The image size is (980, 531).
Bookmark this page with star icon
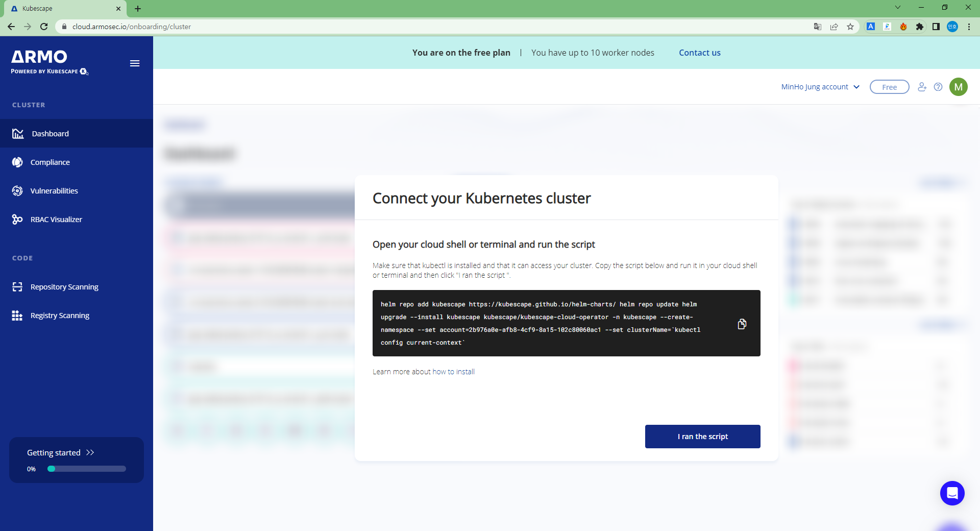tap(850, 27)
